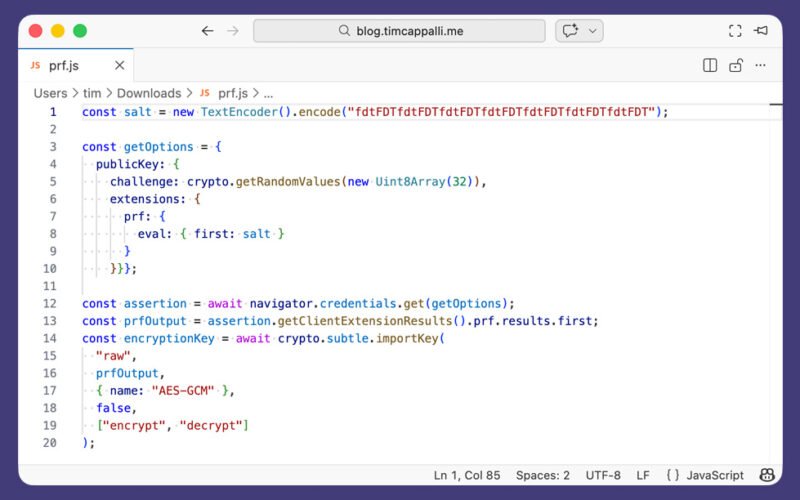
Task: Click the Copilot chat icon in title bar
Action: (x=570, y=31)
